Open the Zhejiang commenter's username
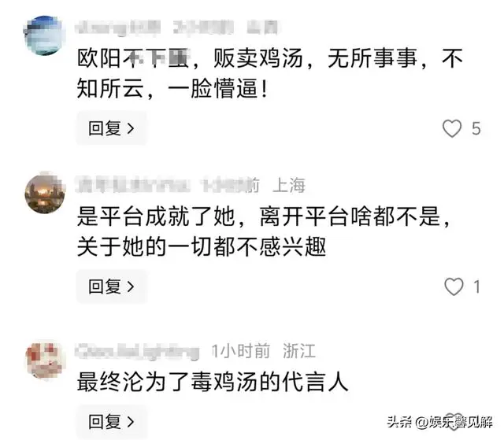 coord(137,351)
